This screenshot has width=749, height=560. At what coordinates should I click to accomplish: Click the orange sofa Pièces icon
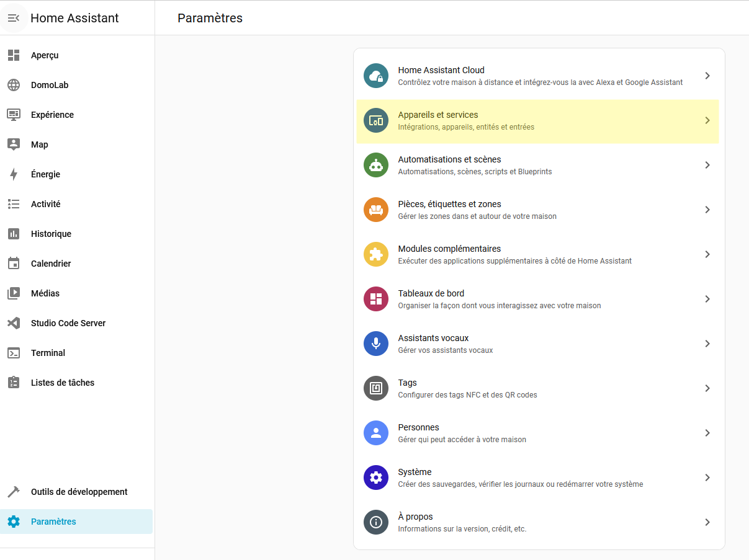[375, 210]
